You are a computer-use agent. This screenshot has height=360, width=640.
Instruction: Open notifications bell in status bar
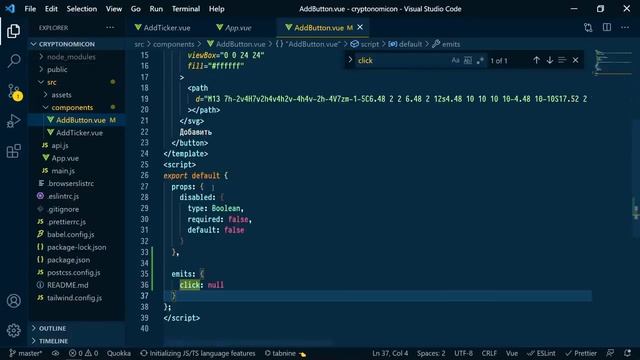(x=627, y=353)
